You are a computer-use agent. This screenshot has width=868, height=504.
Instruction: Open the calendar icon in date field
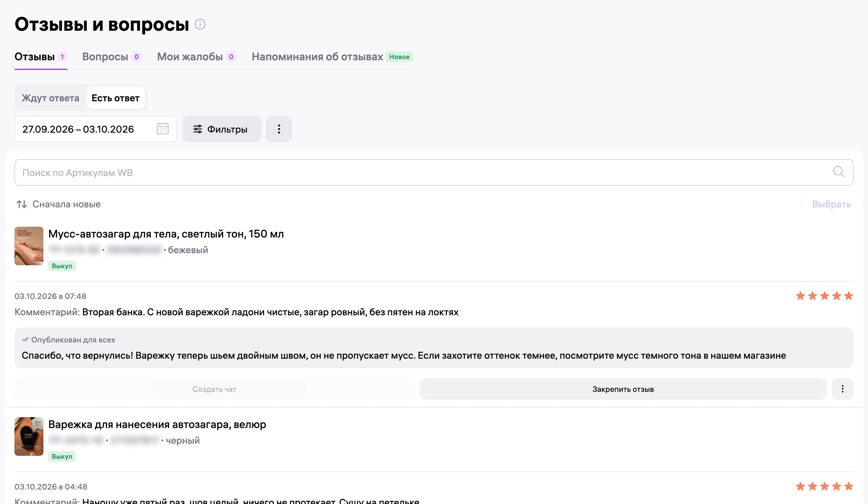pos(162,129)
